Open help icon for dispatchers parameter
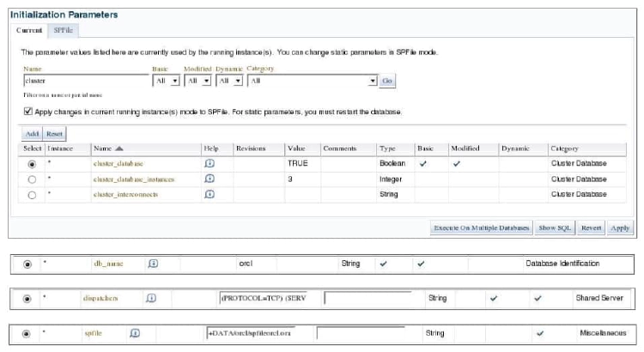 151,298
